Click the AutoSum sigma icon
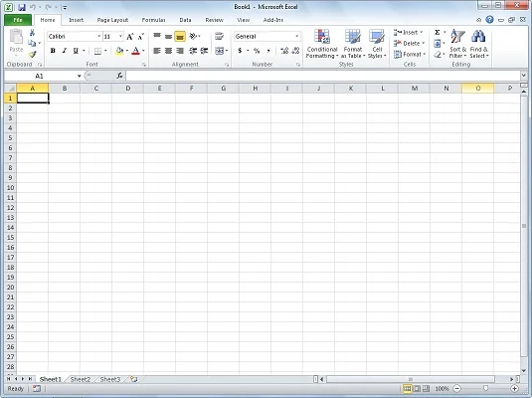 tap(438, 32)
